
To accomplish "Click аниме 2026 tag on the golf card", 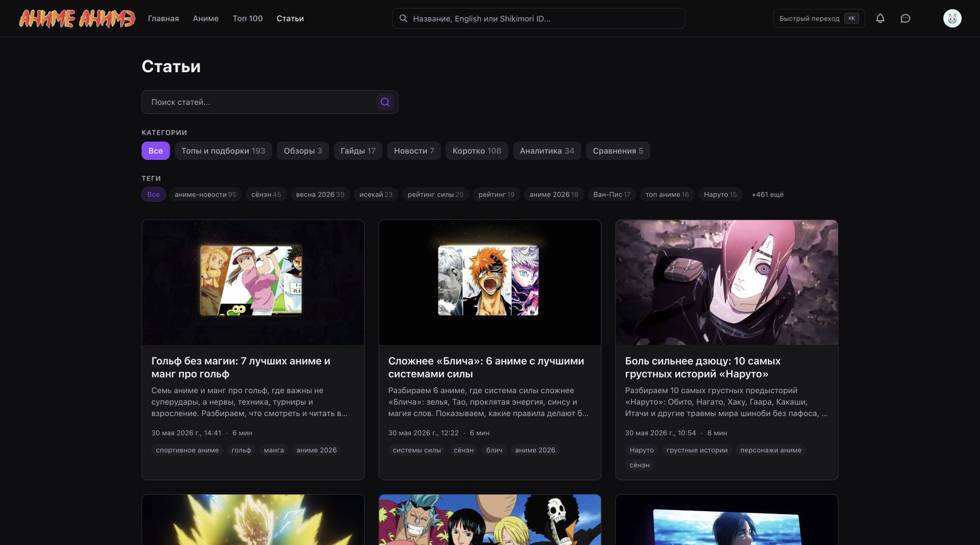I will click(317, 450).
